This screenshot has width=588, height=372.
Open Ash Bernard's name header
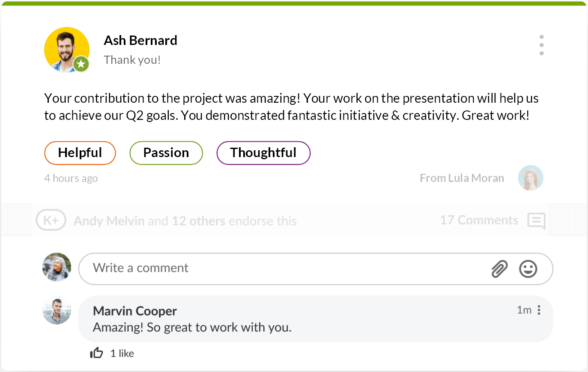(x=140, y=40)
